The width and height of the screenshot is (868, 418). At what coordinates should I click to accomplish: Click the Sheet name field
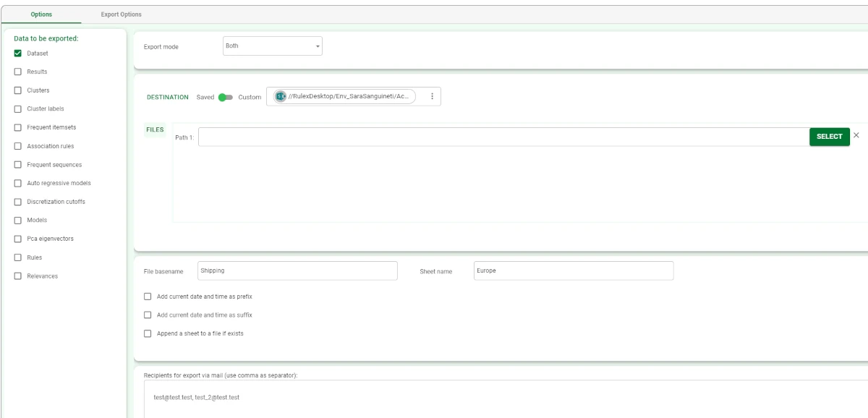click(573, 270)
